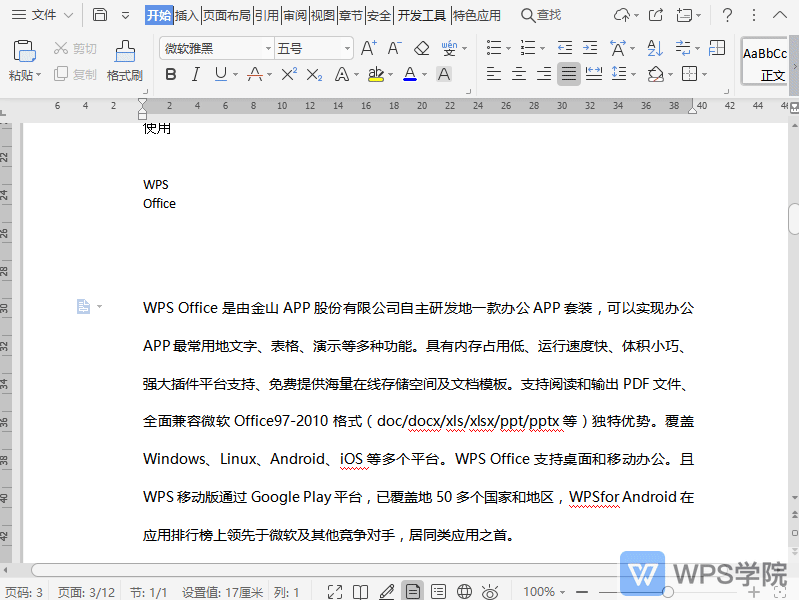The height and width of the screenshot is (600, 799).
Task: Click the character shading A icon
Action: [x=444, y=74]
